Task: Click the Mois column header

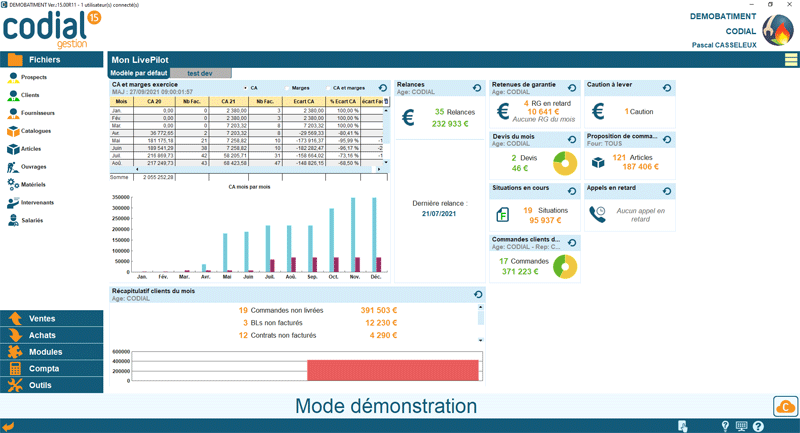Action: (121, 101)
